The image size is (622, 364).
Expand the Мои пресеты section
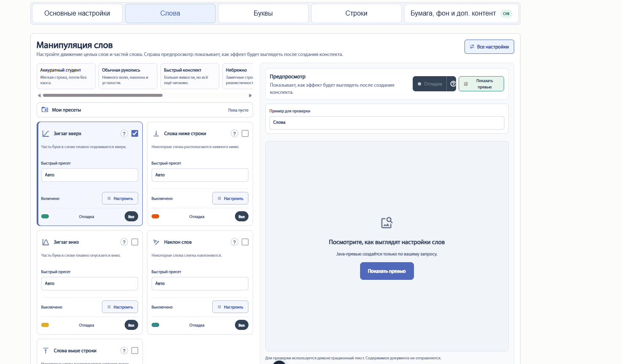(145, 110)
